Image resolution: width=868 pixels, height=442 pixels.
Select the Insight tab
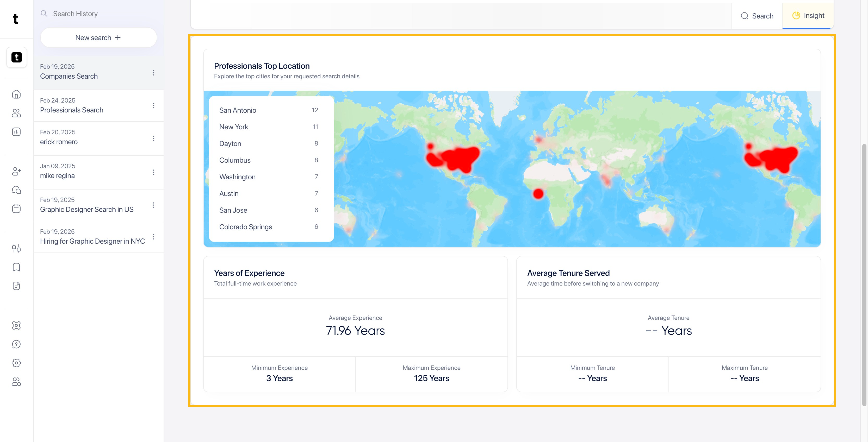(x=808, y=15)
